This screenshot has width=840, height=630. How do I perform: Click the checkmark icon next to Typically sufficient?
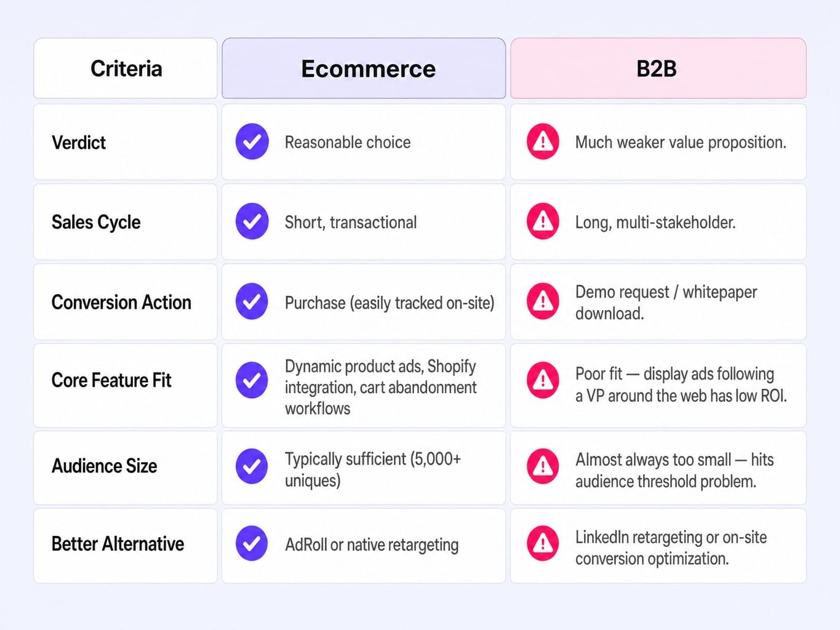(252, 466)
